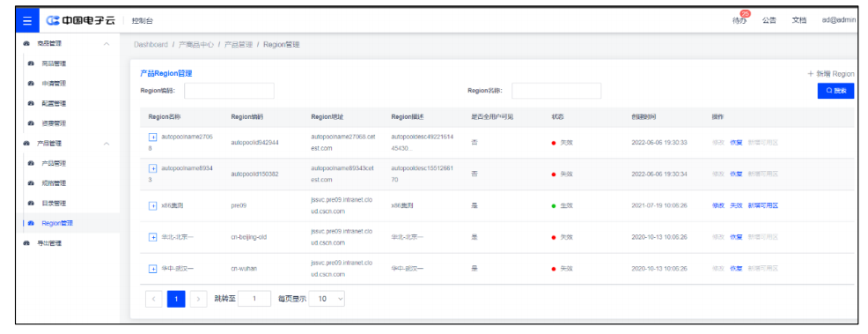Viewport: 868px width, 334px height.
Task: Click 恢复 for cn-wuhan row
Action: point(736,269)
